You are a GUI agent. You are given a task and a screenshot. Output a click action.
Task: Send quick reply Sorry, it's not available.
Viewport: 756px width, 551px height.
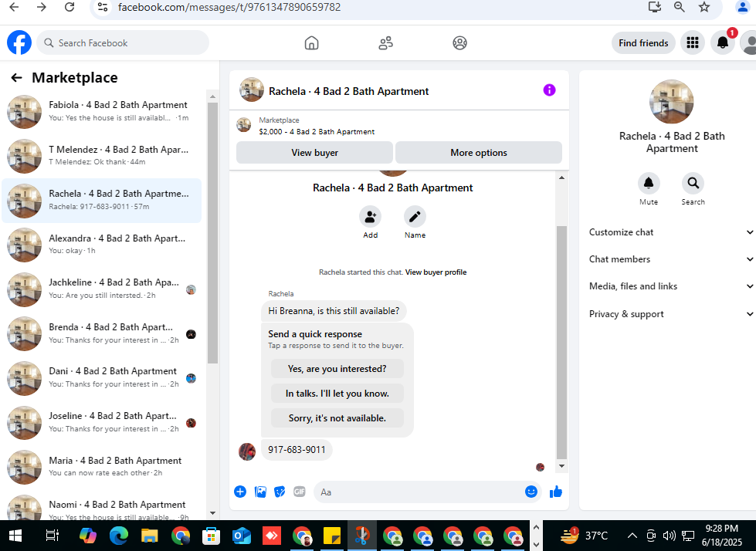tap(337, 418)
